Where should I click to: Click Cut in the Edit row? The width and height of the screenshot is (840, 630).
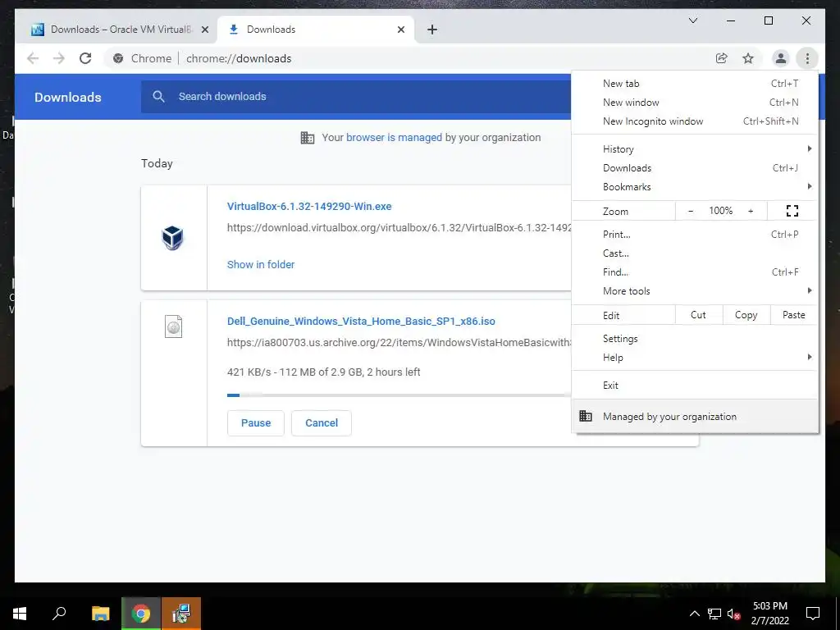pos(699,315)
